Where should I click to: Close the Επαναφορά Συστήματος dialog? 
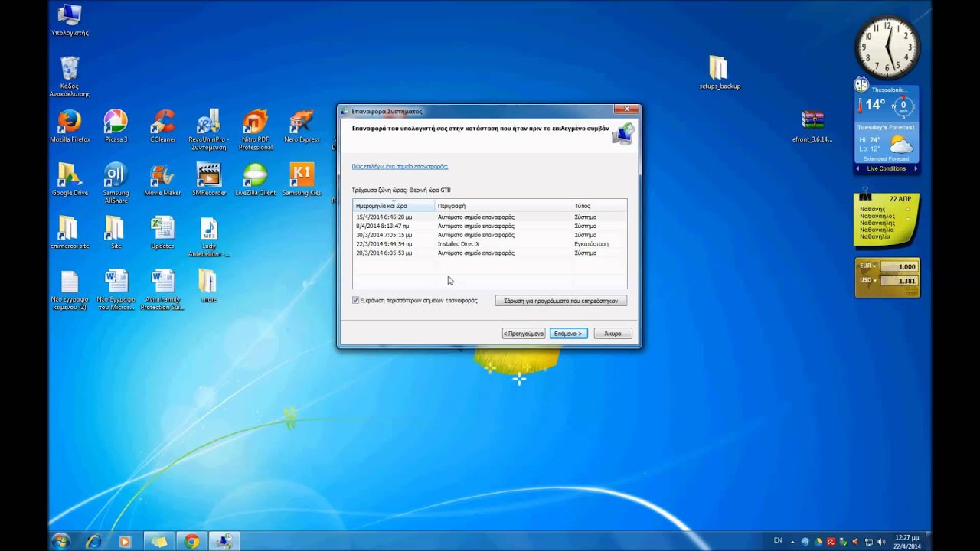tap(627, 110)
